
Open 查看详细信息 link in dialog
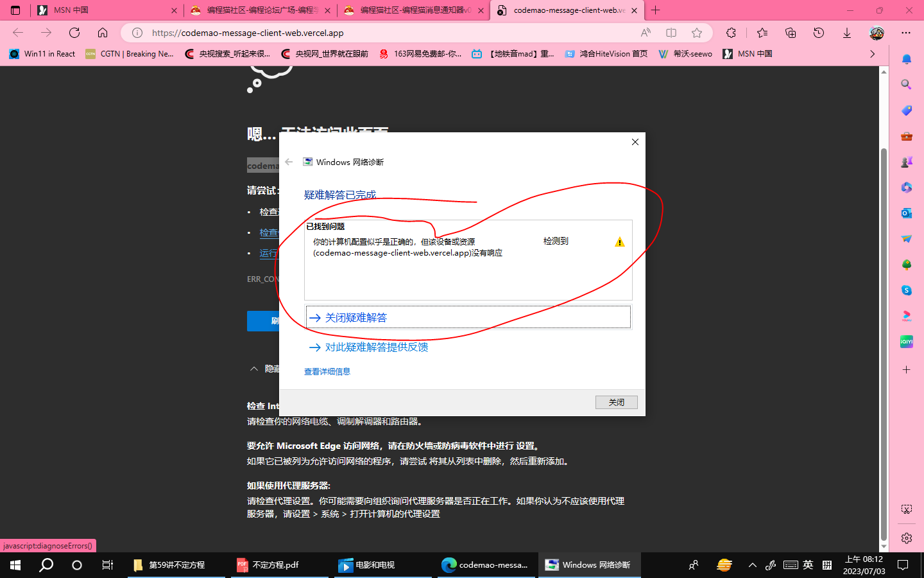327,372
